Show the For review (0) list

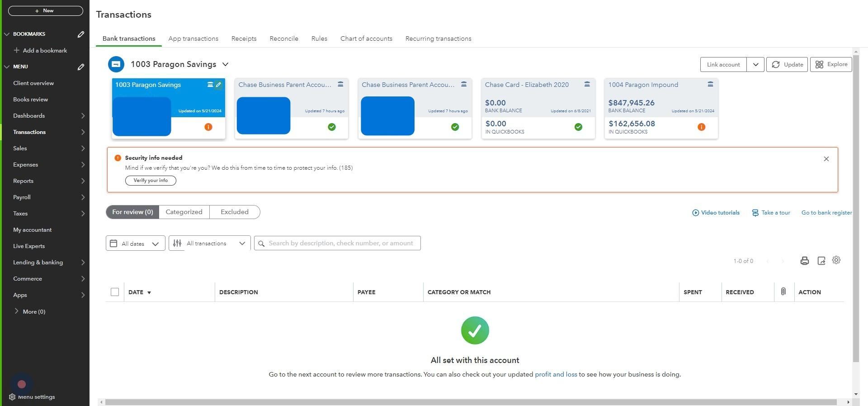pyautogui.click(x=132, y=212)
